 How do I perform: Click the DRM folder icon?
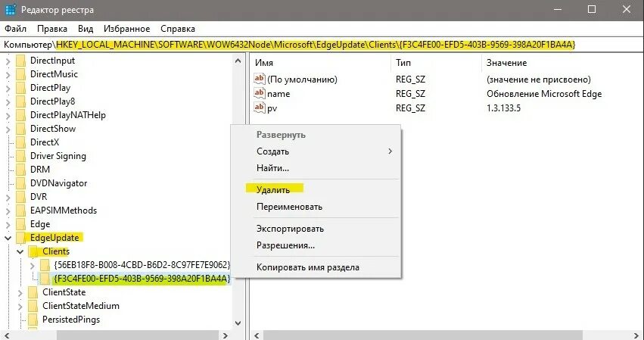coord(20,170)
